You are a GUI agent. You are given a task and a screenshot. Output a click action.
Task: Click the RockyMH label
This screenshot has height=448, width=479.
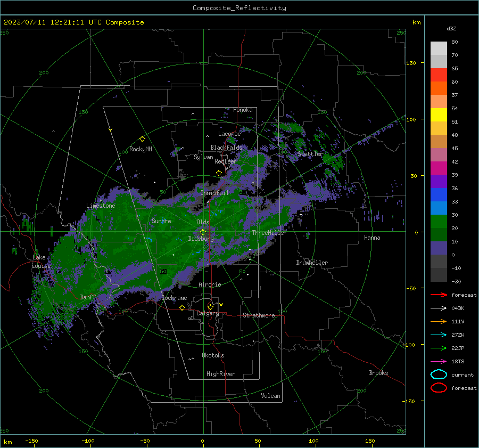click(141, 149)
